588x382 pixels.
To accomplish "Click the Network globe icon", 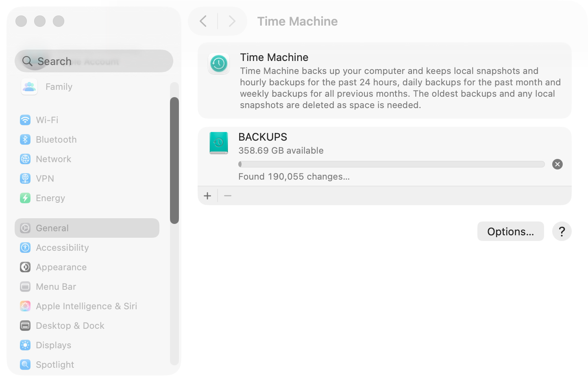I will (25, 159).
